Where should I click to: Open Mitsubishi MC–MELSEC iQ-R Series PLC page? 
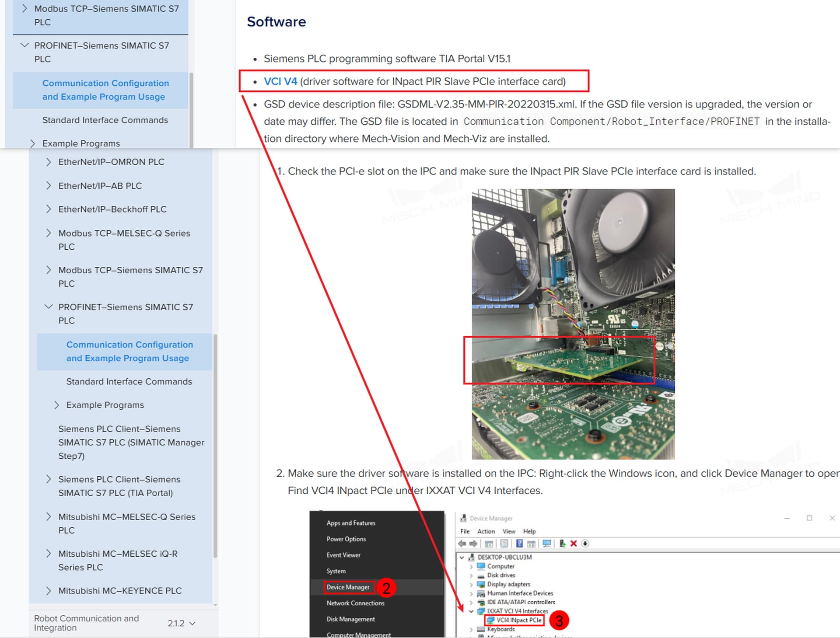[118, 560]
